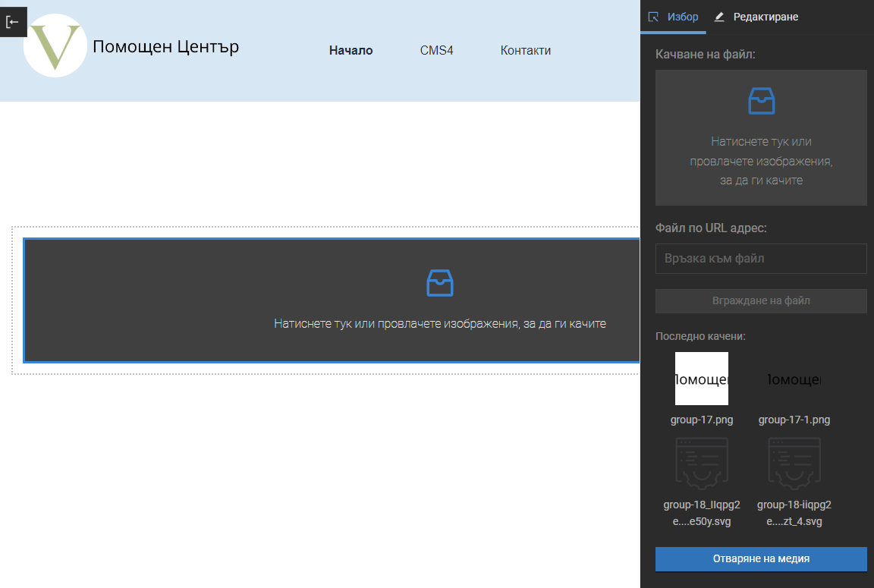Click the Помощен Център site title
This screenshot has width=874, height=588.
coord(165,47)
